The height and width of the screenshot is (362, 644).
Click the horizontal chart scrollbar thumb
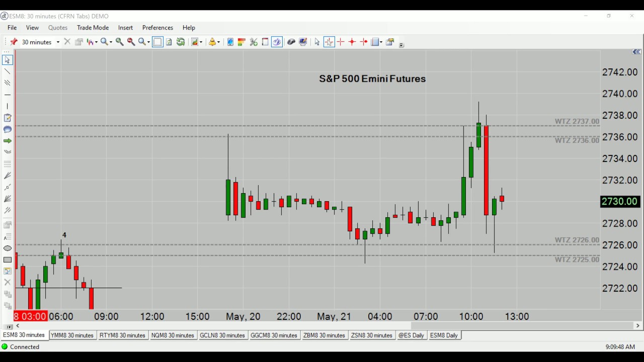[x=522, y=326]
